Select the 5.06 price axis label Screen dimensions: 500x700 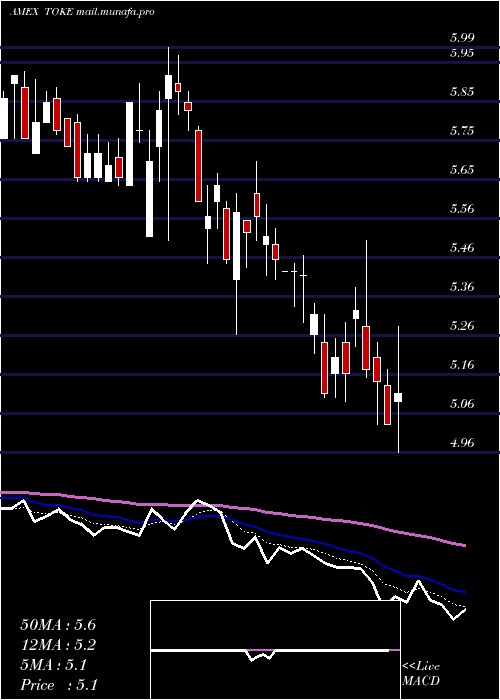pyautogui.click(x=462, y=404)
